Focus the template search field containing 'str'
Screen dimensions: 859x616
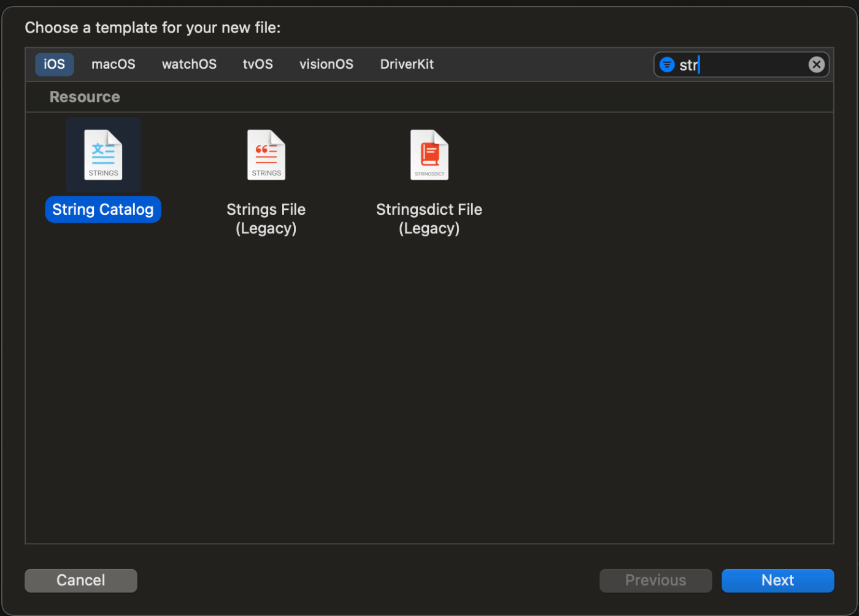[x=741, y=64]
